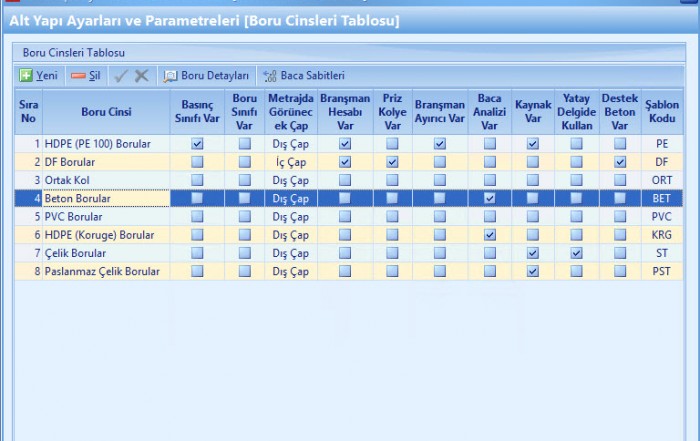
Task: Open Metrajda Görünecek Çap cell for DF Borular
Action: tap(290, 162)
